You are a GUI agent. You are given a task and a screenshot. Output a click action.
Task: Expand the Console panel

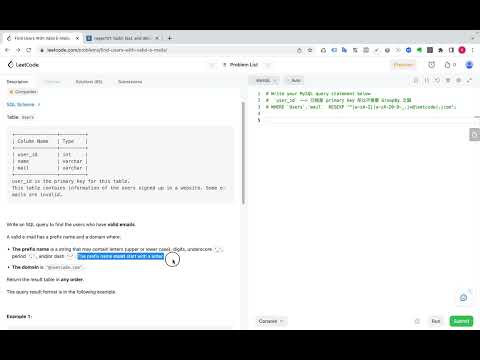click(x=271, y=321)
